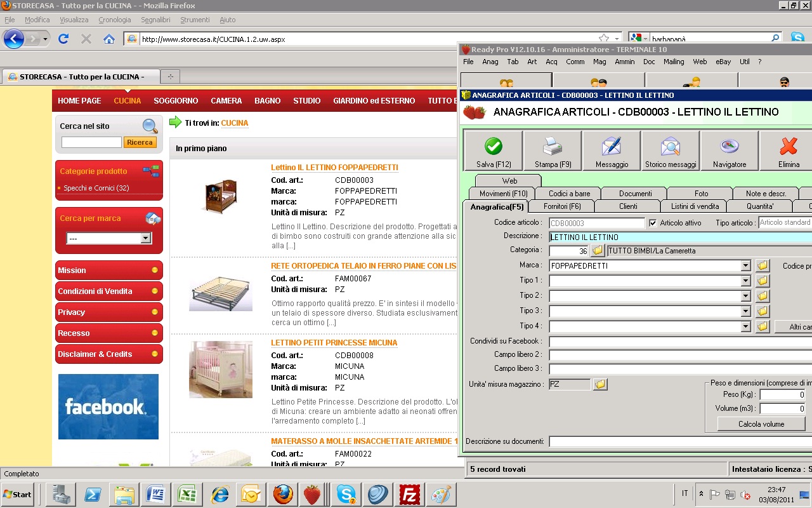This screenshot has height=508, width=812.
Task: Open the Mag menu in Ready Pro
Action: pyautogui.click(x=599, y=62)
